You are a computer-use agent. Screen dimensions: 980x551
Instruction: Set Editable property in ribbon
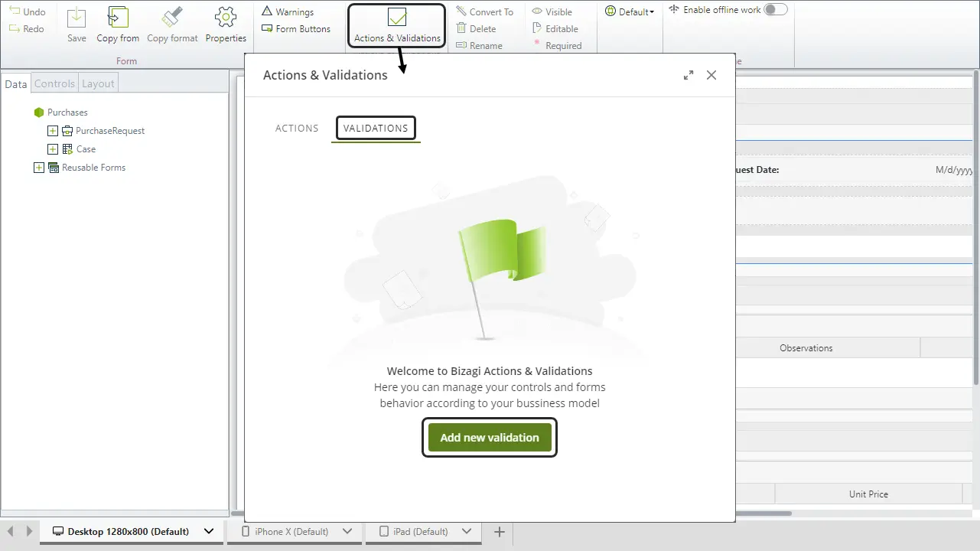pos(555,28)
